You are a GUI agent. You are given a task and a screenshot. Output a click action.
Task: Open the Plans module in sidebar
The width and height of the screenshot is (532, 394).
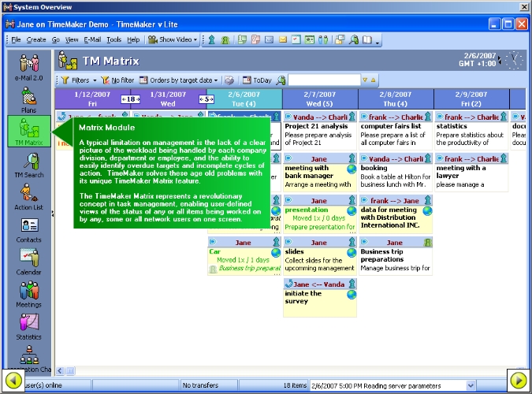click(x=29, y=100)
